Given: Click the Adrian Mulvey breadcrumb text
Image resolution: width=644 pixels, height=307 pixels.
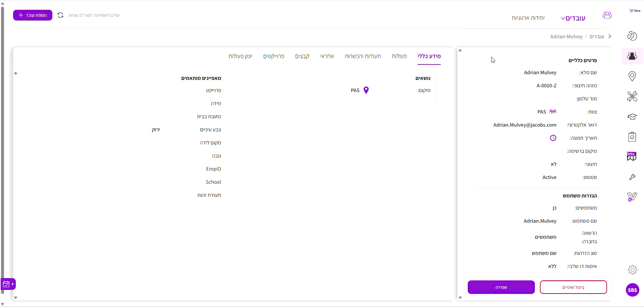Looking at the screenshot, I should click(x=566, y=36).
